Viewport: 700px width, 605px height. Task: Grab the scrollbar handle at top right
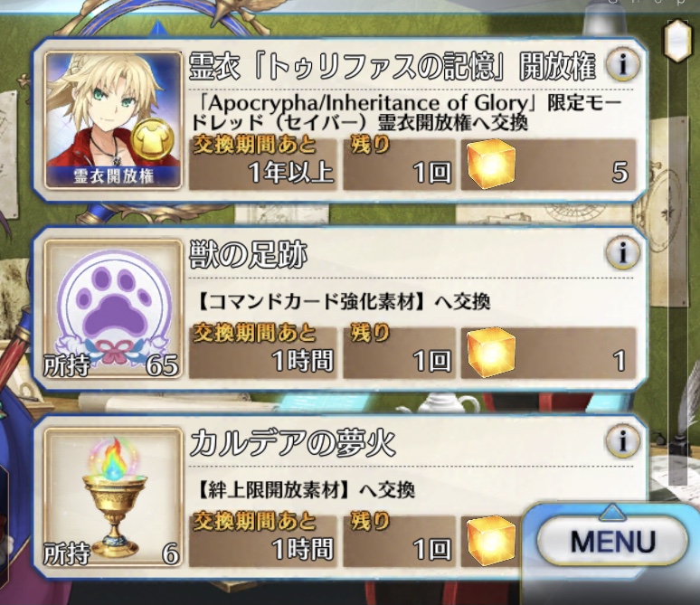[677, 40]
